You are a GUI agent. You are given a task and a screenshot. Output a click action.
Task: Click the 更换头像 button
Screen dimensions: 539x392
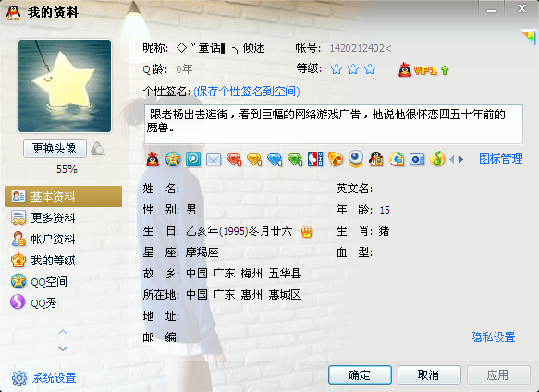pyautogui.click(x=55, y=149)
